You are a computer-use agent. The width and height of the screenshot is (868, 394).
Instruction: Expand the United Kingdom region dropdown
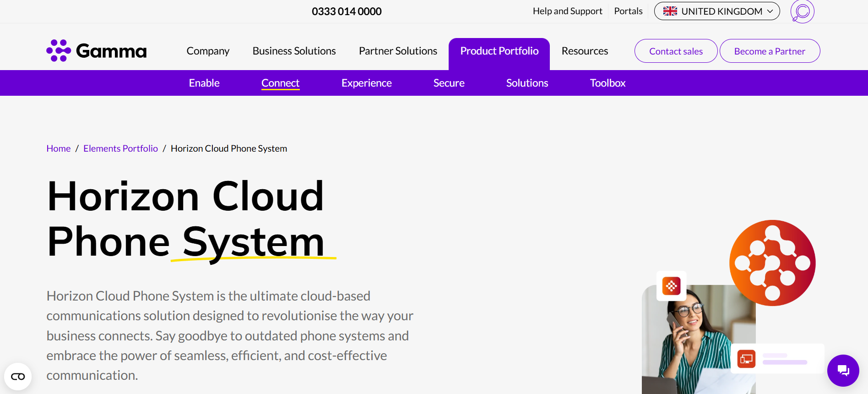click(x=717, y=11)
